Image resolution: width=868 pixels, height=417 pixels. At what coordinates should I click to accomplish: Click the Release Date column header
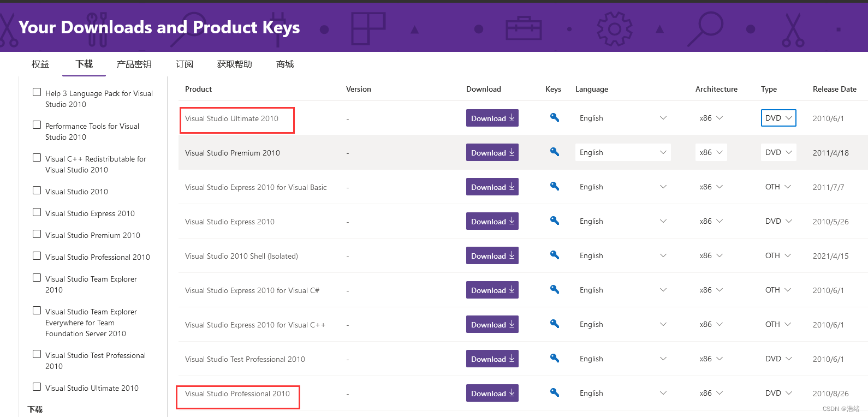tap(834, 89)
